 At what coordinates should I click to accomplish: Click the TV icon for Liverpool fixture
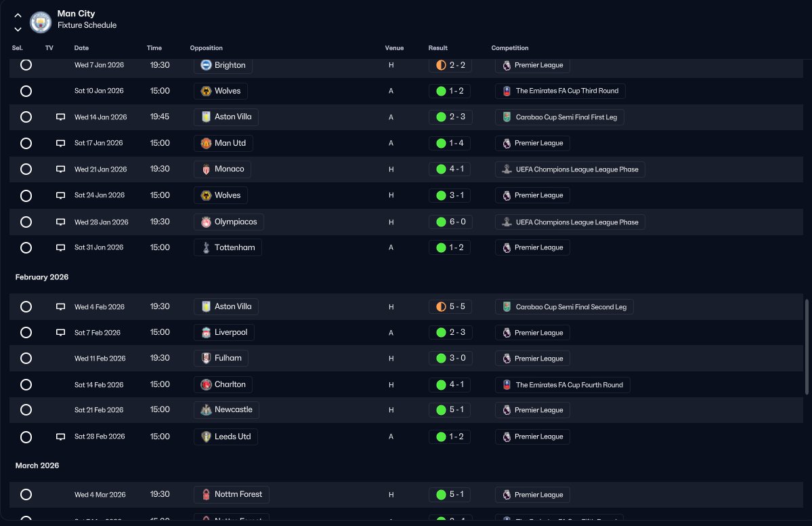(60, 333)
